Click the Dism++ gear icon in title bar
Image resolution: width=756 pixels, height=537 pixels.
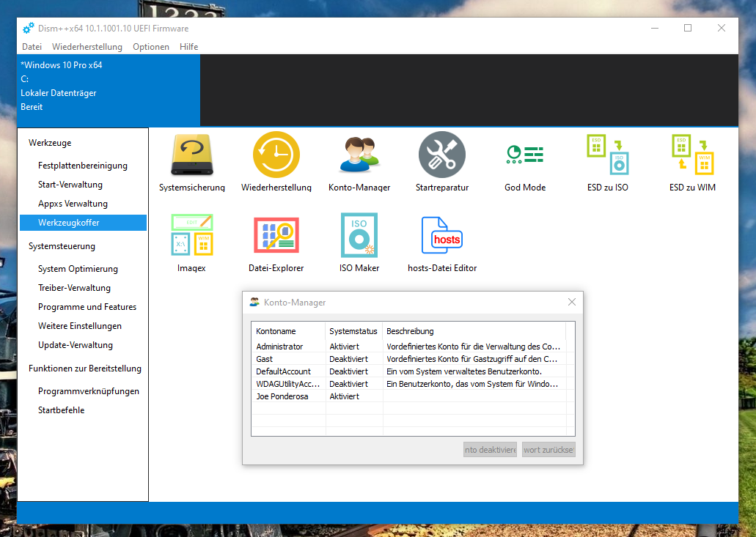pos(29,28)
